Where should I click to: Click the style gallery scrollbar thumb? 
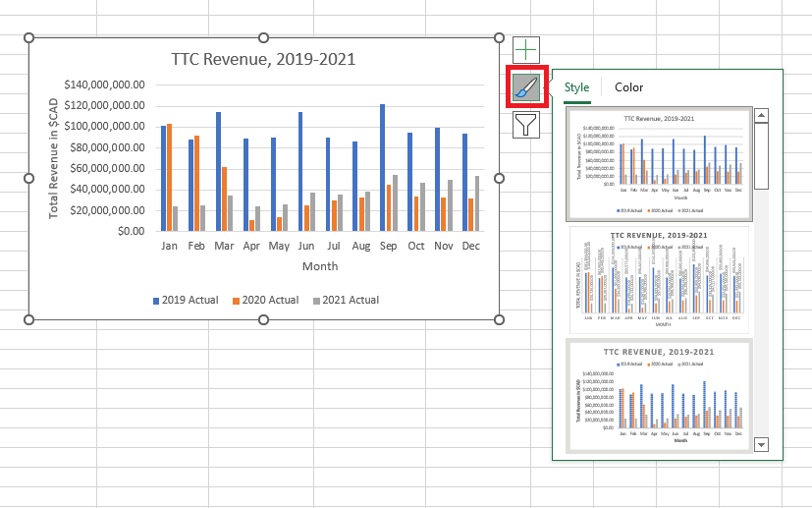coord(761,156)
